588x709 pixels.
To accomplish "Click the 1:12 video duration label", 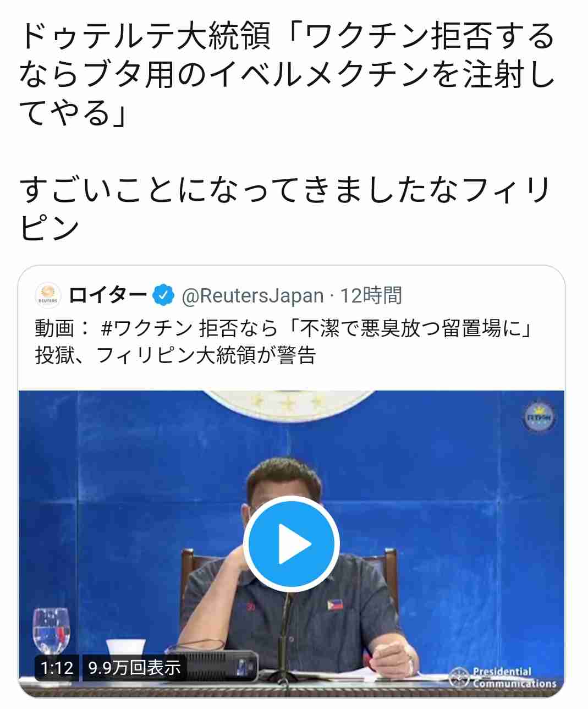I will (x=57, y=668).
